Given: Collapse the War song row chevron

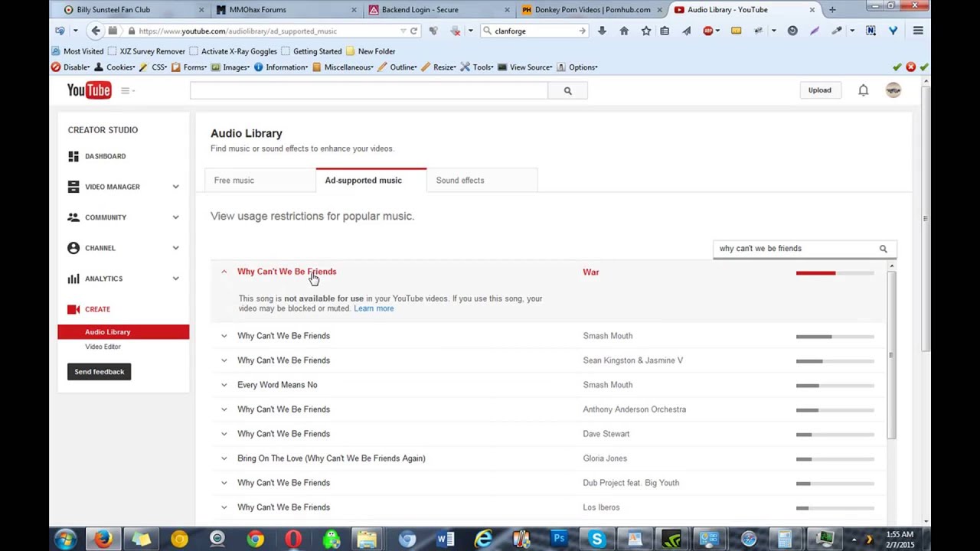Looking at the screenshot, I should [x=224, y=272].
